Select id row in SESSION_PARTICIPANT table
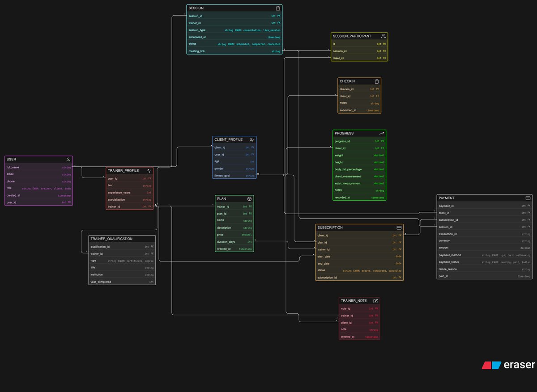 [x=359, y=44]
